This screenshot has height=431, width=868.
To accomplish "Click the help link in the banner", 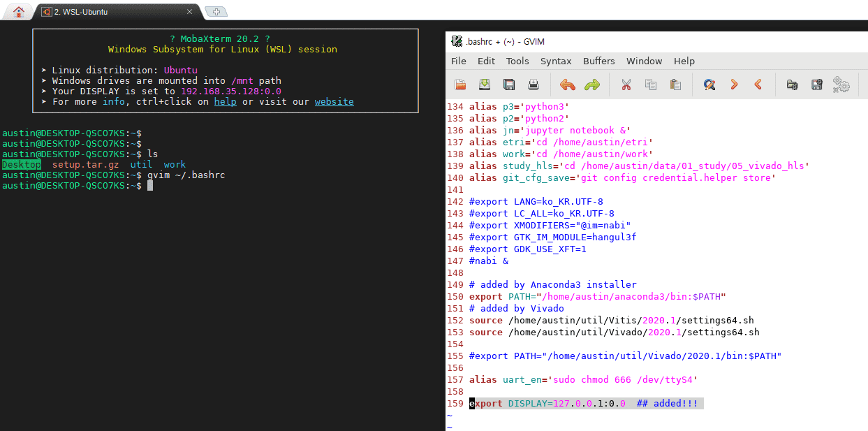I will (x=225, y=102).
